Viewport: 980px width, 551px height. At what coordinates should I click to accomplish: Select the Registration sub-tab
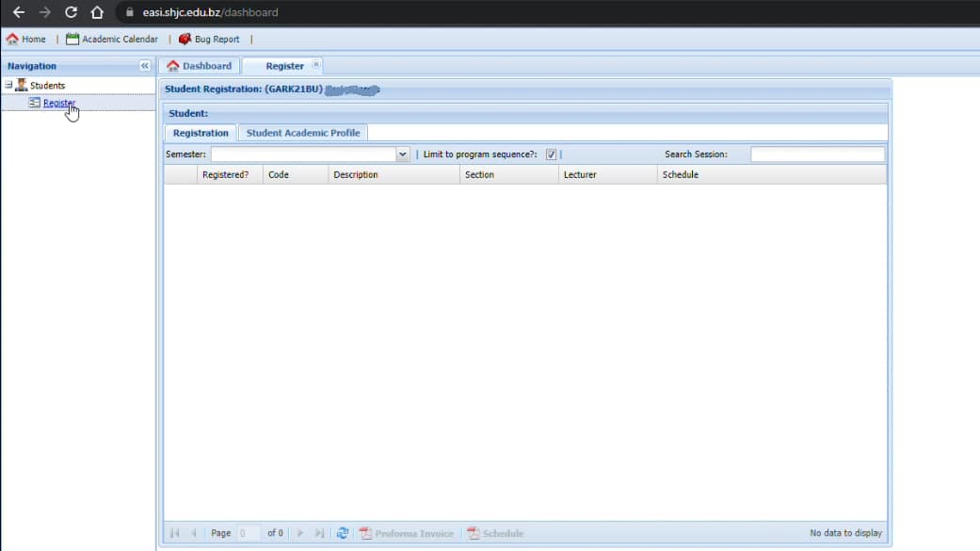pos(201,133)
